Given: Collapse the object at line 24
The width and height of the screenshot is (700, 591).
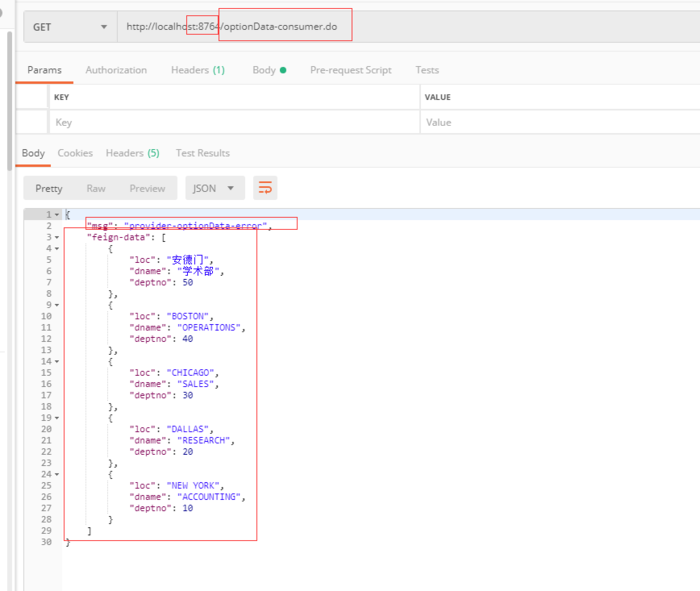Looking at the screenshot, I should pyautogui.click(x=57, y=474).
